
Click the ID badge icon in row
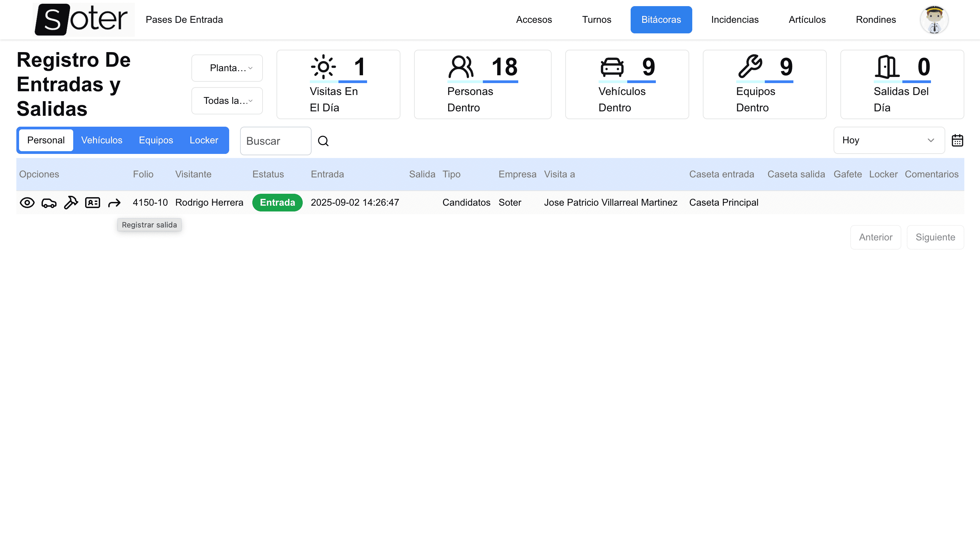92,203
